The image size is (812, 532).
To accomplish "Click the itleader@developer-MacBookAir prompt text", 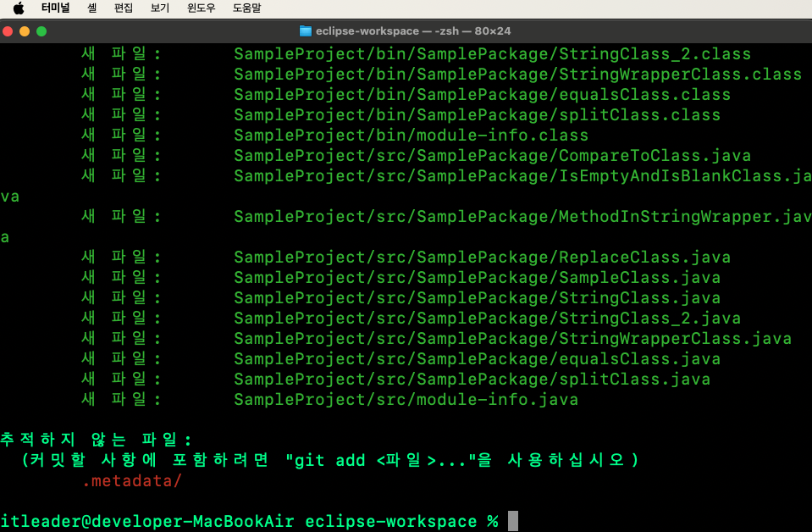I will click(147, 521).
